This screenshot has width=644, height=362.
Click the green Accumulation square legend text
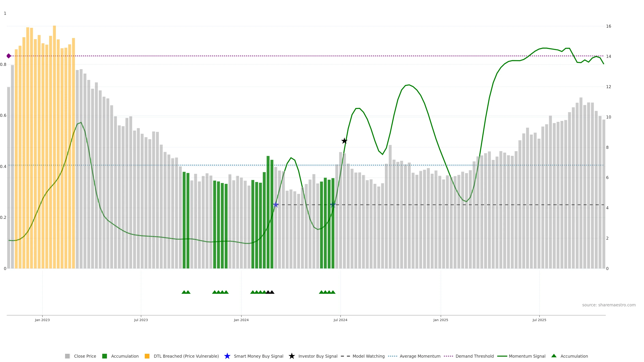[x=125, y=356]
